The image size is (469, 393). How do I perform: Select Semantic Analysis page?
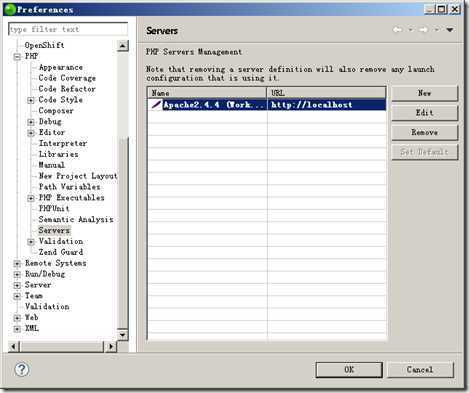(76, 220)
